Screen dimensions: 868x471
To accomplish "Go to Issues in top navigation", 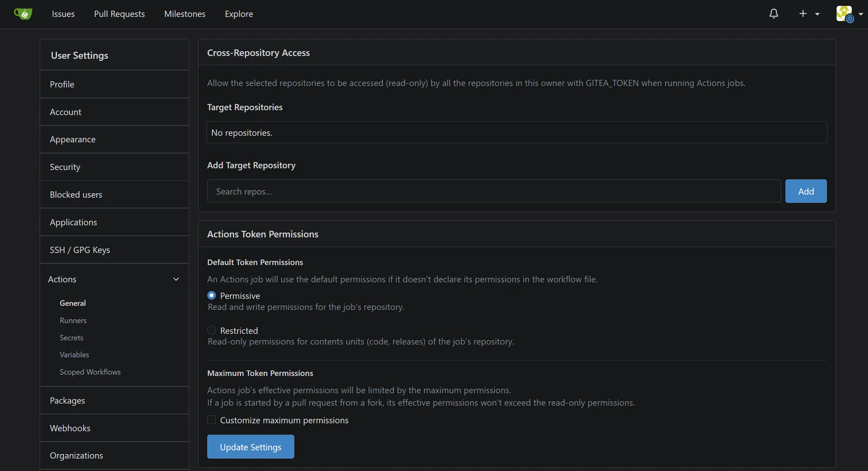I will coord(63,14).
